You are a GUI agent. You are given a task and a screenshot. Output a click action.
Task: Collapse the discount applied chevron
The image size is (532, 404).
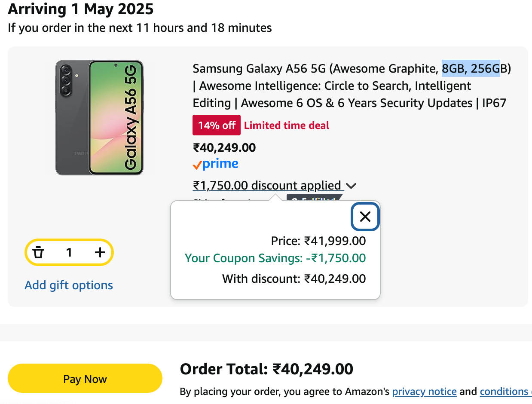[351, 186]
